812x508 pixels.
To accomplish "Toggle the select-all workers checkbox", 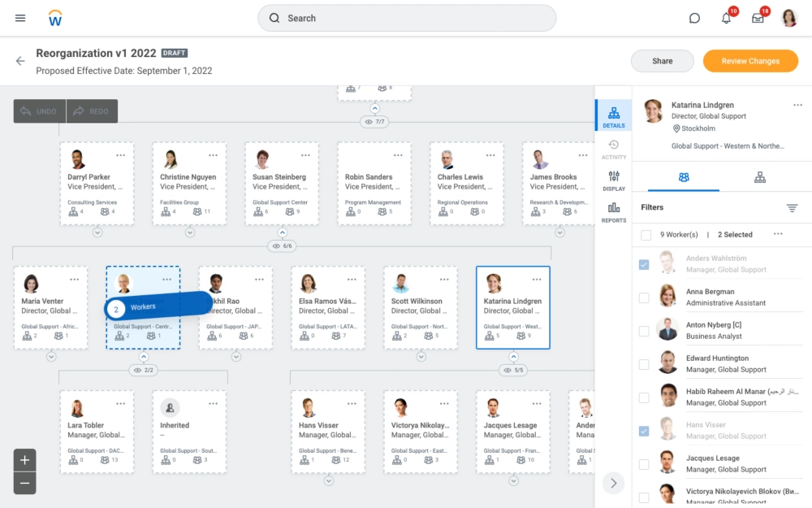I will coord(646,235).
